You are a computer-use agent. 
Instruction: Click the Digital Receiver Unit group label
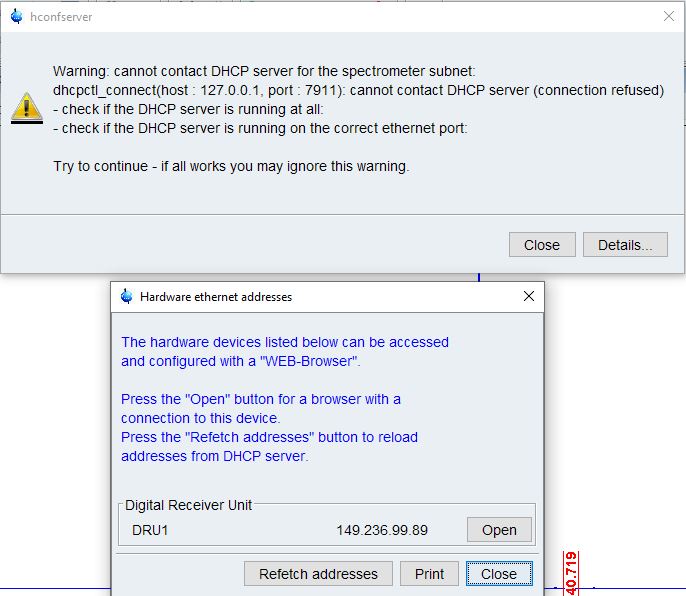189,506
